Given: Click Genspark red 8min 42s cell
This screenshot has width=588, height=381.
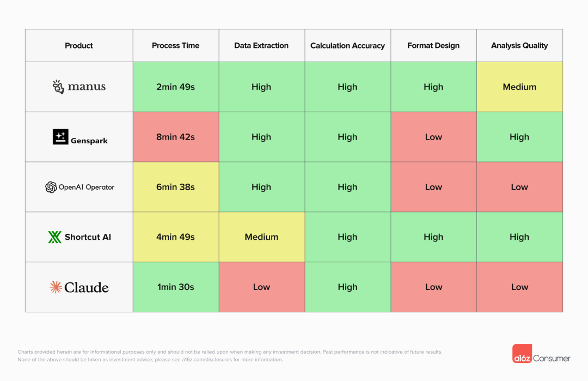Looking at the screenshot, I should pos(175,137).
